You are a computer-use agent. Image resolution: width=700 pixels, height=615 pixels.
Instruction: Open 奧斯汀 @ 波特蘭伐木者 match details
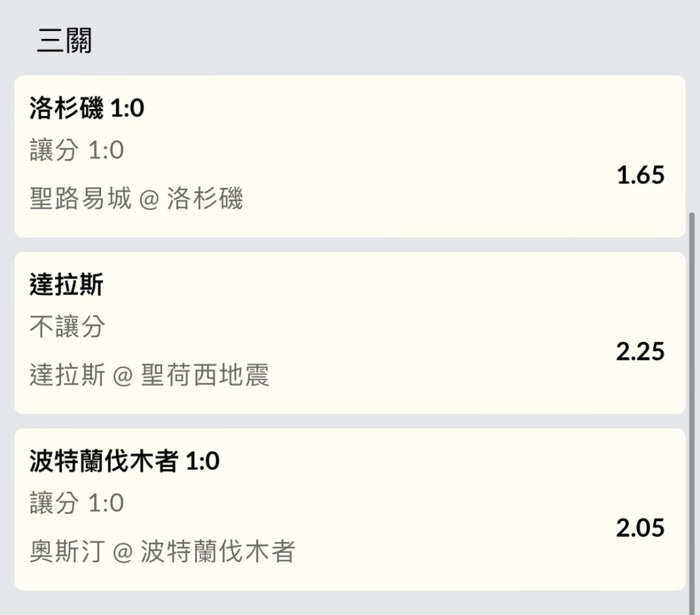(x=162, y=551)
